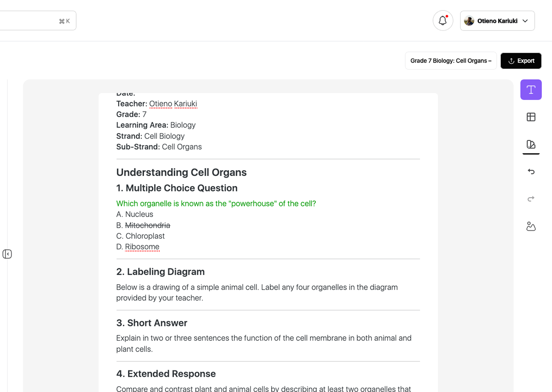Image resolution: width=552 pixels, height=392 pixels.
Task: Open the notifications bell
Action: click(x=443, y=21)
